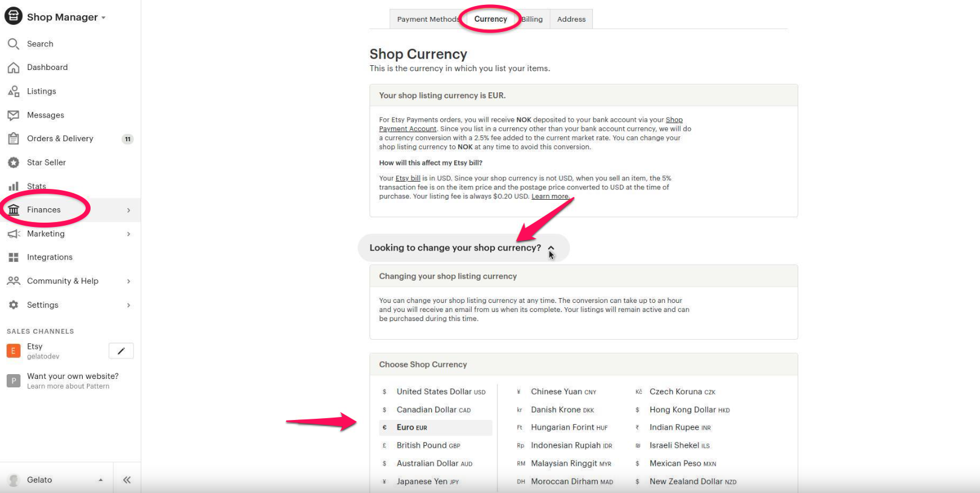
Task: Click the Community & Help people icon
Action: point(13,281)
